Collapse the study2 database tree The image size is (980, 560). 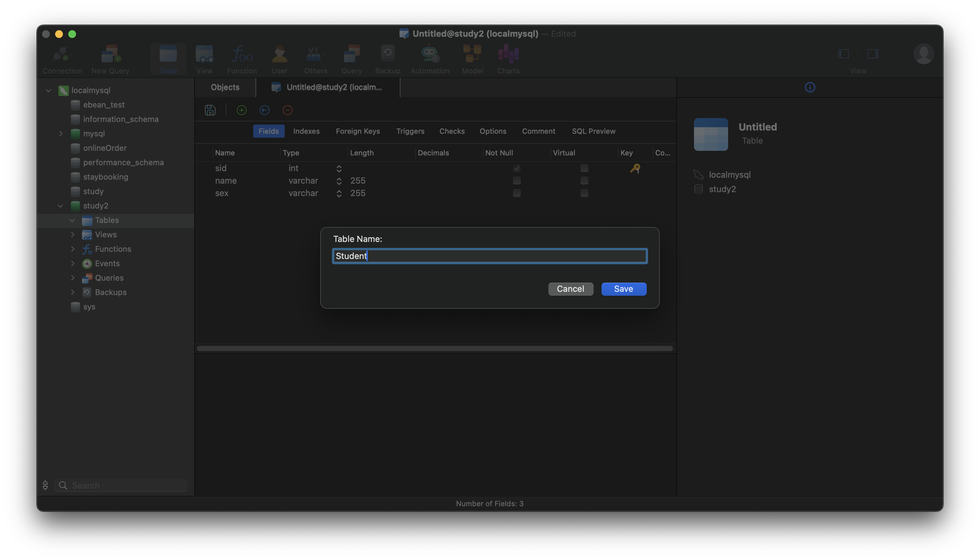point(60,206)
